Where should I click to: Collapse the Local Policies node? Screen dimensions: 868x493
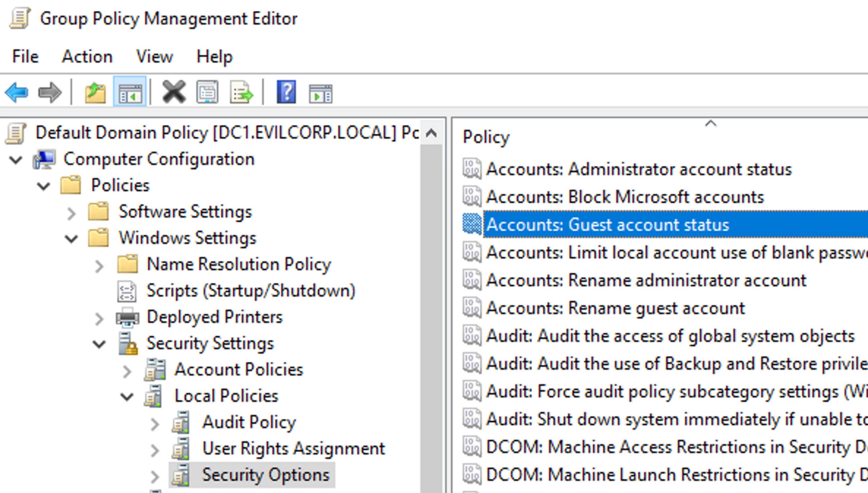click(127, 397)
